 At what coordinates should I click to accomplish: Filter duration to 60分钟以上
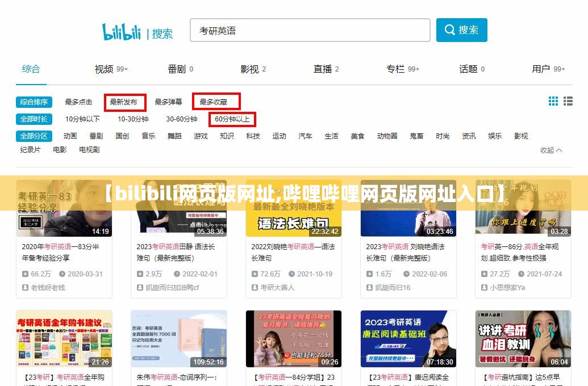[x=232, y=119]
